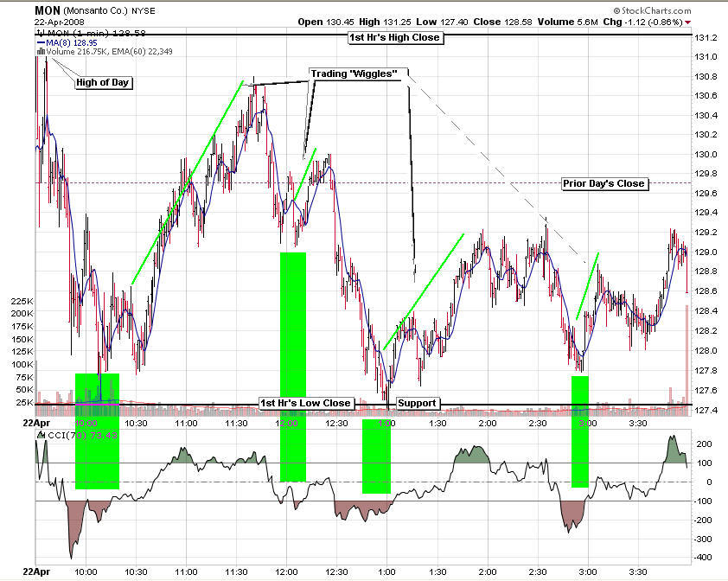Click the 'Volume 216.75K, EMA(60) 22,349' legend
The width and height of the screenshot is (728, 581).
(109, 52)
